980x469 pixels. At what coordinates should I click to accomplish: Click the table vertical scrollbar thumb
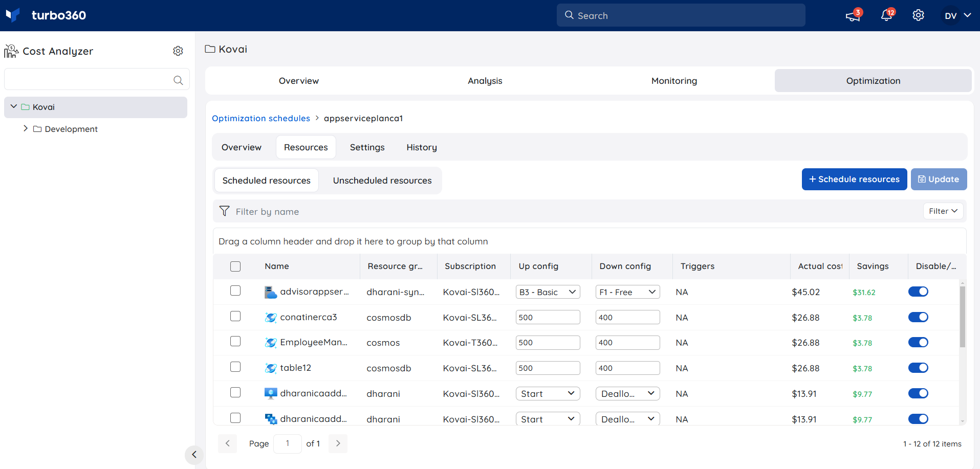[x=962, y=317]
